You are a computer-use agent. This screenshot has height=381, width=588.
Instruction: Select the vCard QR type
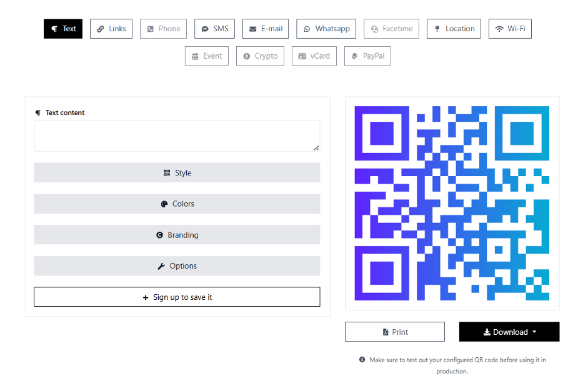(314, 56)
